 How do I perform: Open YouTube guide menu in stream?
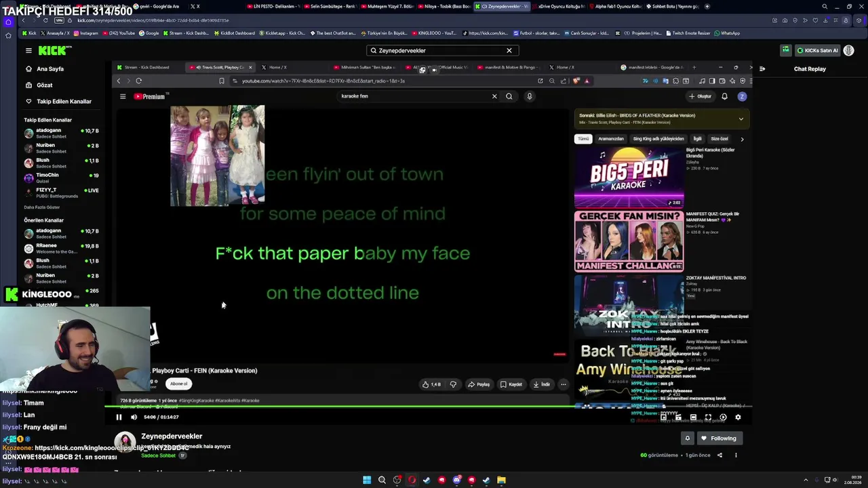click(x=123, y=96)
